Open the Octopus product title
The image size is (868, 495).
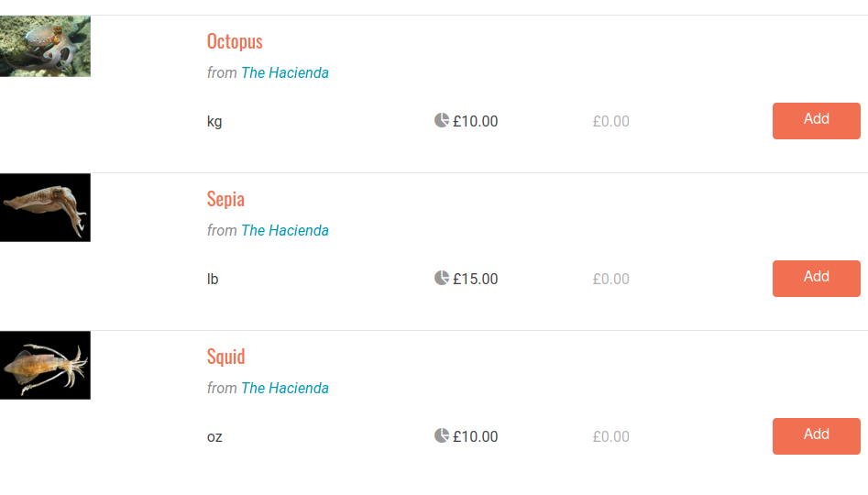tap(235, 41)
